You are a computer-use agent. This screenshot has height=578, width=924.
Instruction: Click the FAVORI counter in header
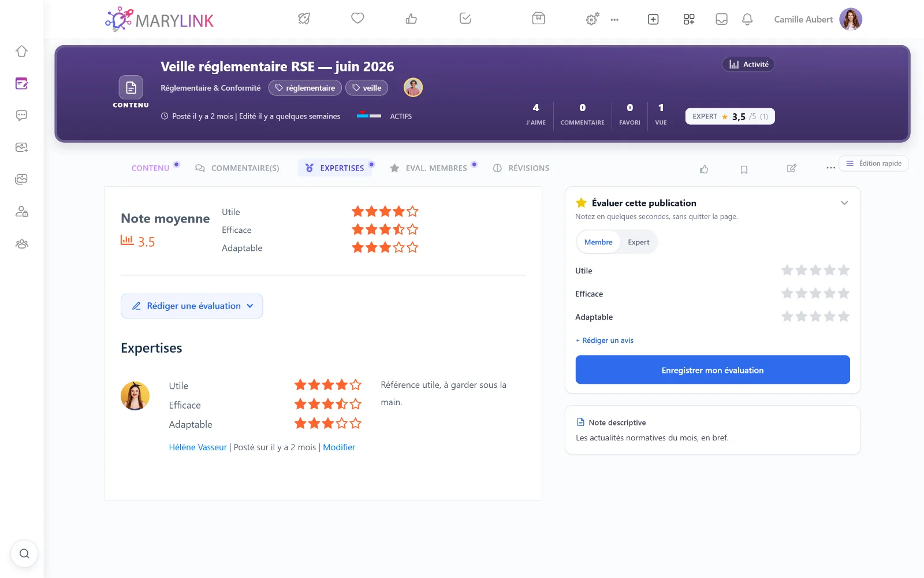coord(629,115)
